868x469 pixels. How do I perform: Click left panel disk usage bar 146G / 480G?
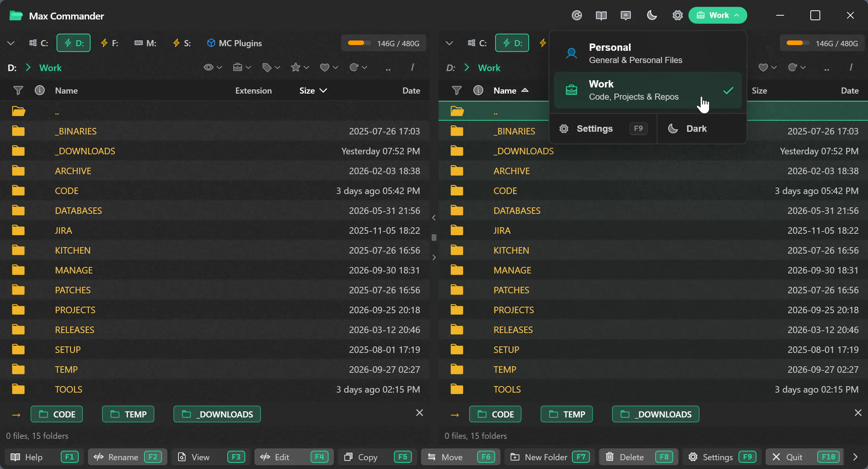384,43
